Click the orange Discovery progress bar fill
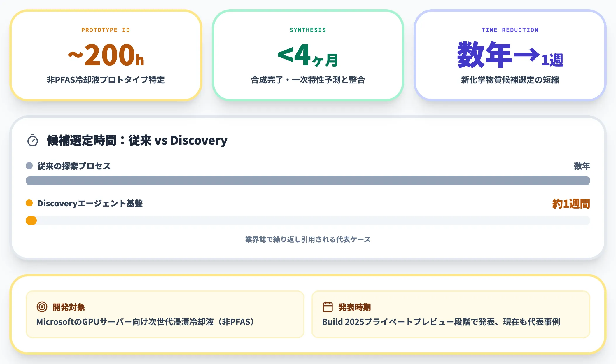Image resolution: width=616 pixels, height=364 pixels. click(x=31, y=220)
